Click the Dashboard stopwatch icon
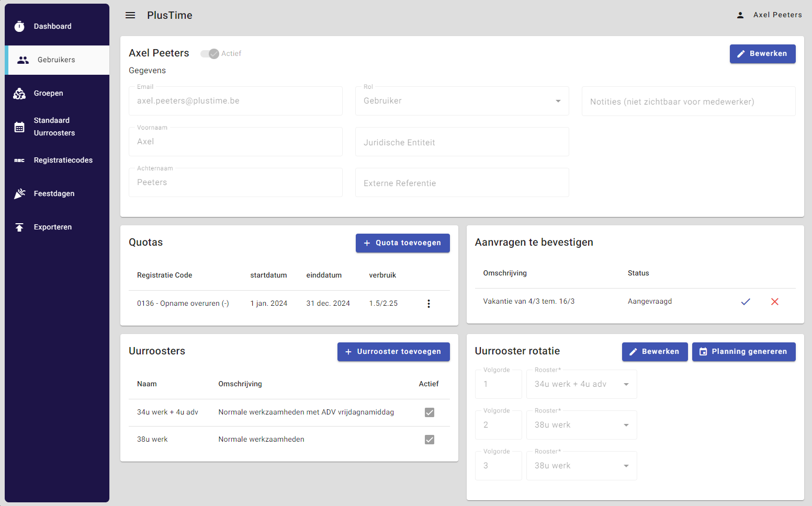The height and width of the screenshot is (506, 812). pyautogui.click(x=19, y=27)
